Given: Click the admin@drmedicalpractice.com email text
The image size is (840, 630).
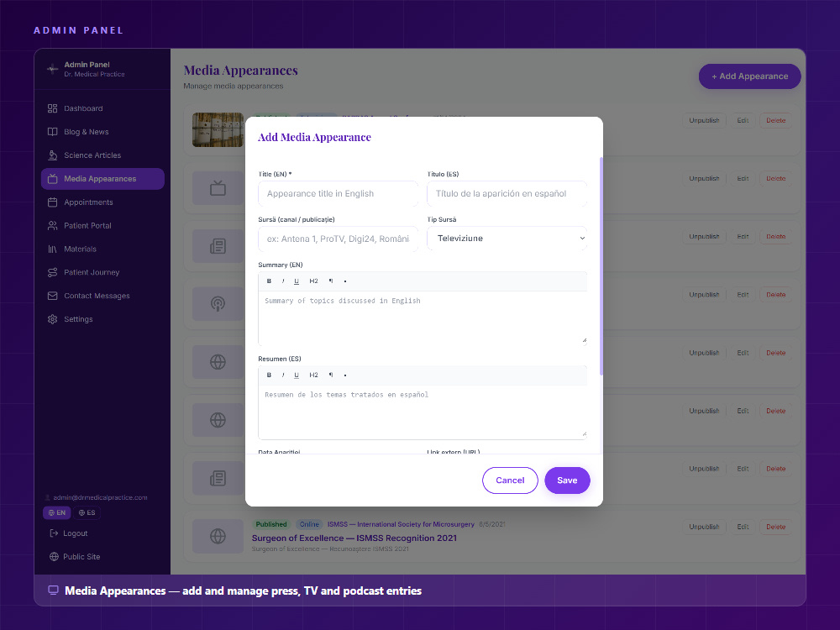Looking at the screenshot, I should [x=100, y=497].
